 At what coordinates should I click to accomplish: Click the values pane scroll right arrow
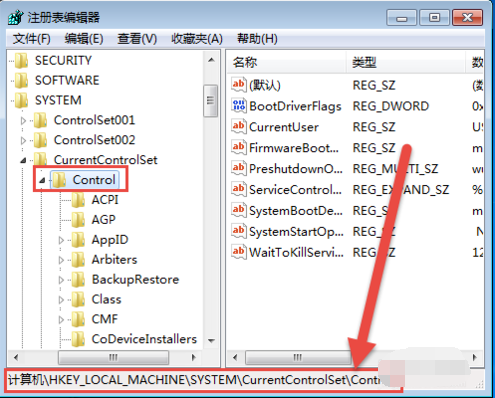point(475,358)
